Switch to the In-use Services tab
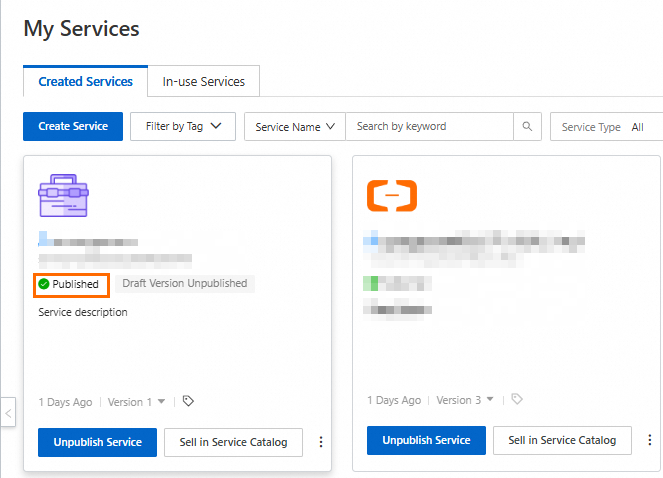This screenshot has width=663, height=478. pos(203,81)
